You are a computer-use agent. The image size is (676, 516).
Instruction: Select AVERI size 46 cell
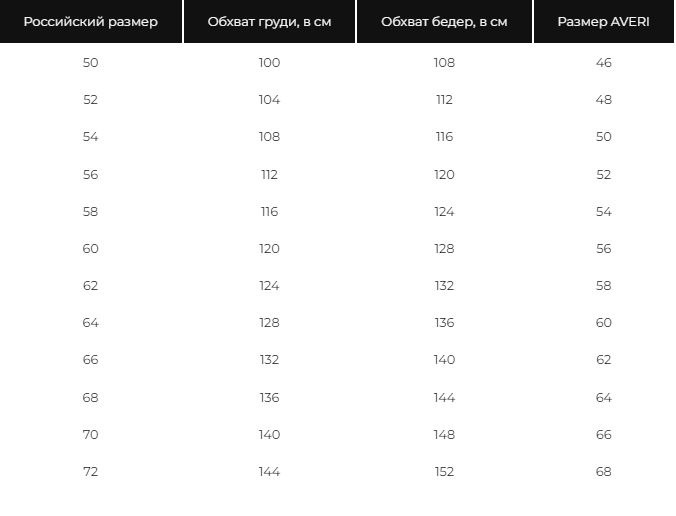click(x=604, y=63)
